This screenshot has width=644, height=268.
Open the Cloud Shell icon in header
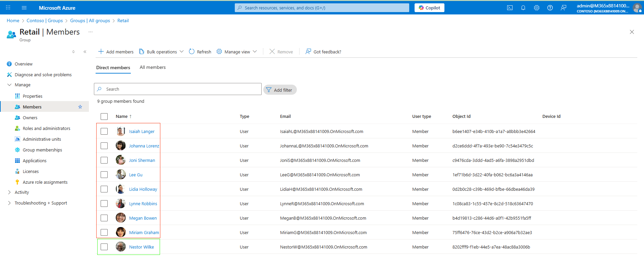[x=509, y=8]
